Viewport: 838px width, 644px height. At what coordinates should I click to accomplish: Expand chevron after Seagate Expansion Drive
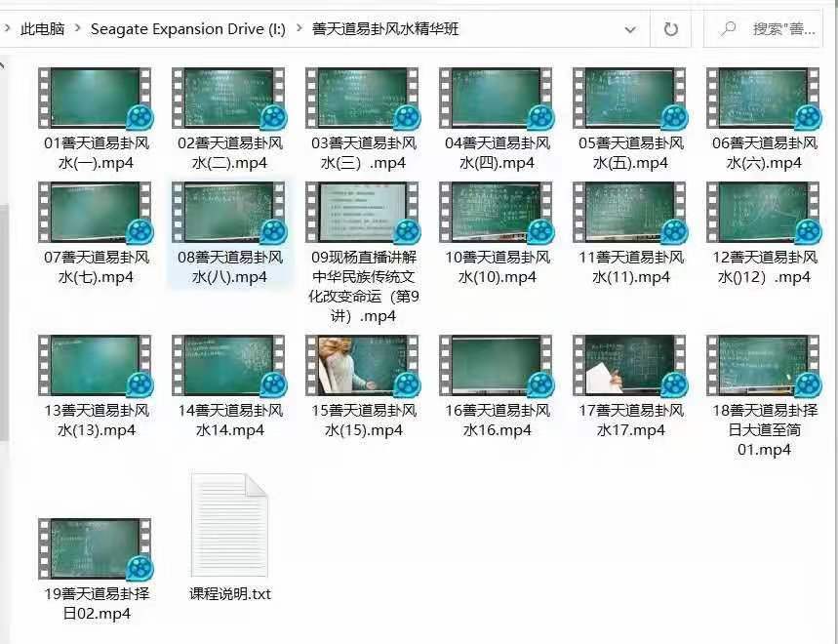[x=299, y=29]
